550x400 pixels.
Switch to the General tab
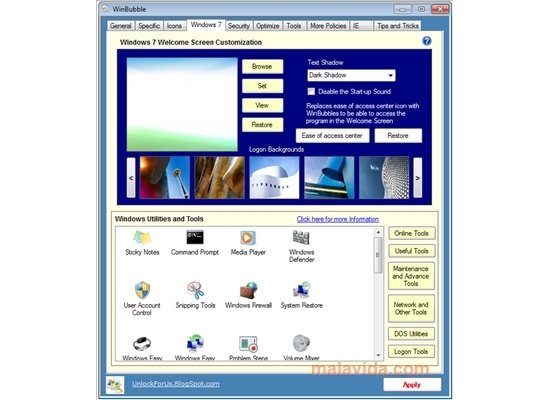(x=121, y=26)
